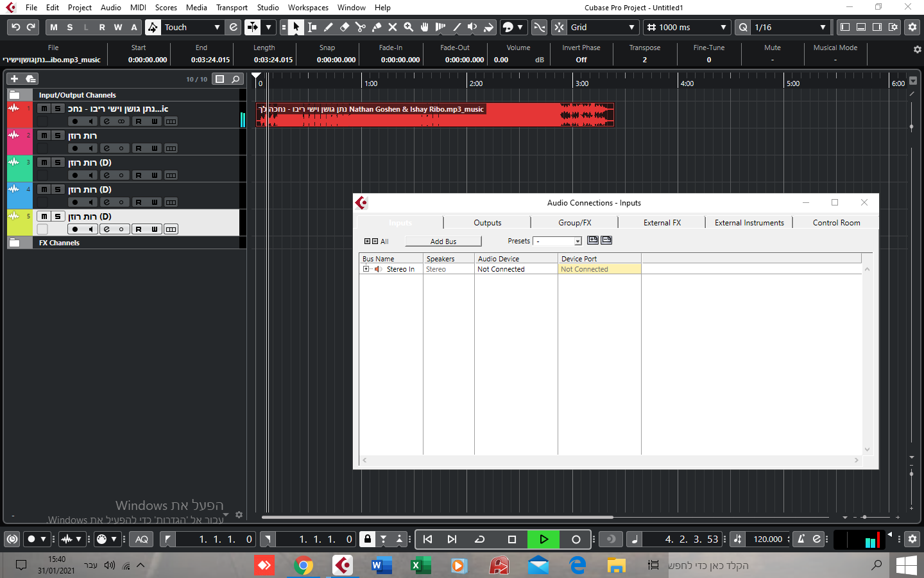Open Google Chrome from the taskbar
Image resolution: width=924 pixels, height=578 pixels.
click(304, 565)
